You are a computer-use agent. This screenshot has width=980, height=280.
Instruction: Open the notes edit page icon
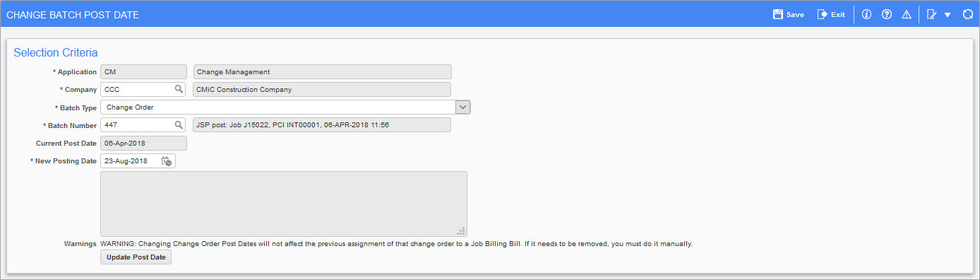click(x=932, y=14)
